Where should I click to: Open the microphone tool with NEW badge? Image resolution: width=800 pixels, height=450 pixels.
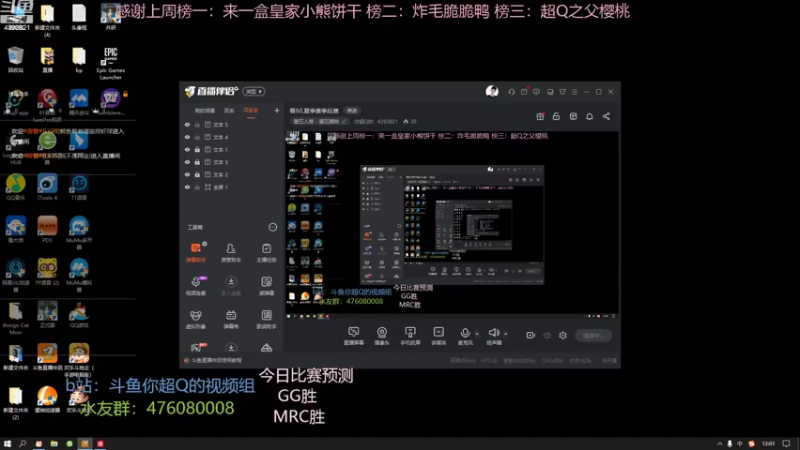tap(196, 285)
